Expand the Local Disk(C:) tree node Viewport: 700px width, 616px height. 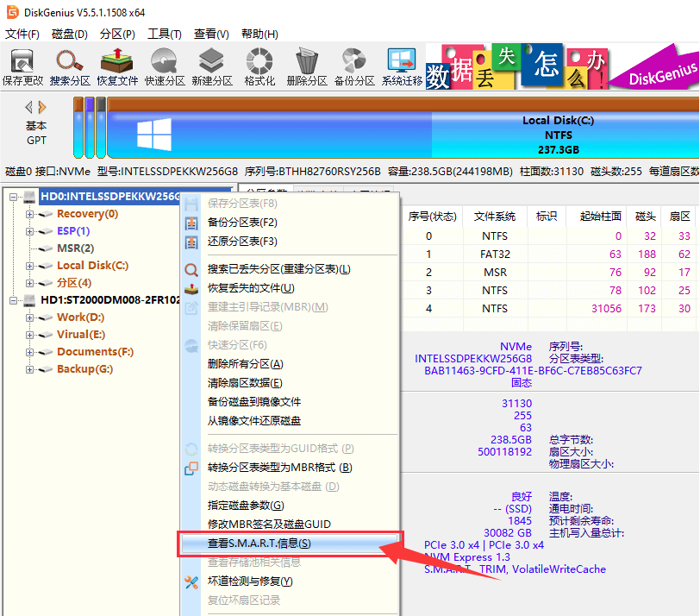tap(30, 266)
